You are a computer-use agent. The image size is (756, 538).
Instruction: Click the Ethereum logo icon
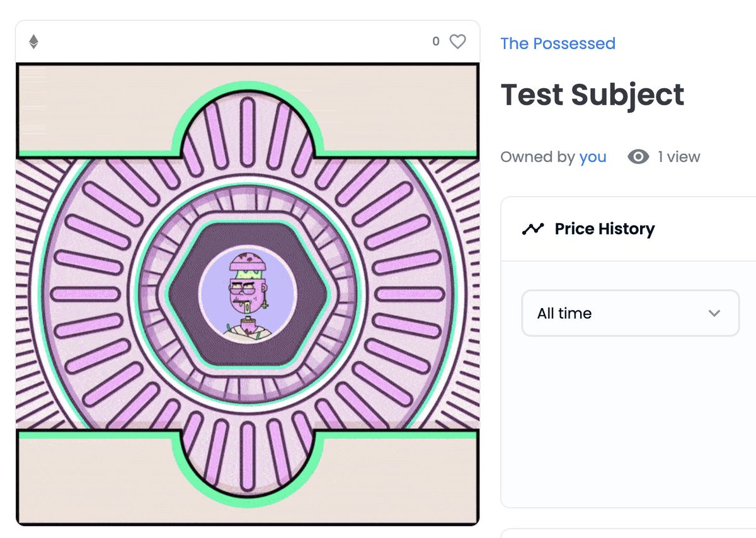tap(34, 42)
